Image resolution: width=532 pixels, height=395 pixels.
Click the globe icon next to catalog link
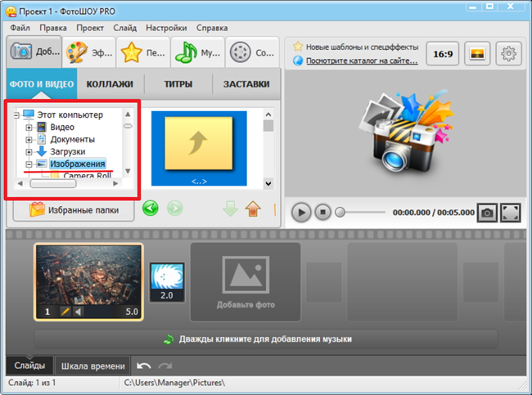tap(298, 61)
